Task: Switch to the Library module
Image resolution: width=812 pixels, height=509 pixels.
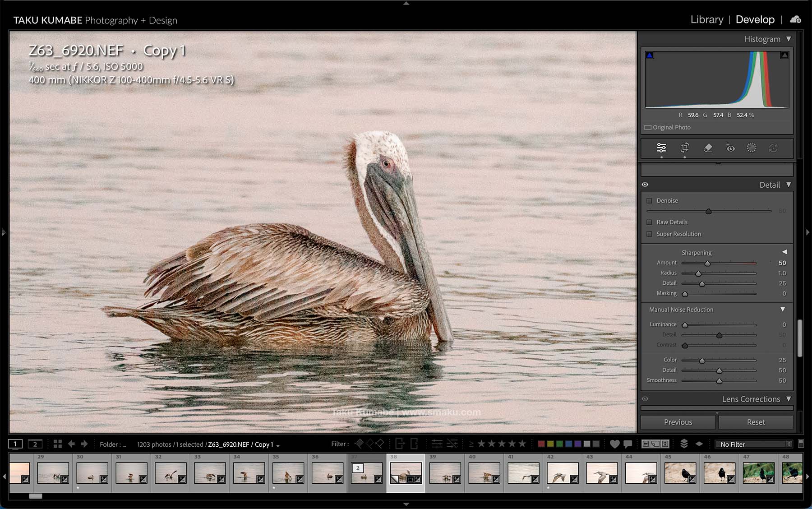Action: (706, 20)
